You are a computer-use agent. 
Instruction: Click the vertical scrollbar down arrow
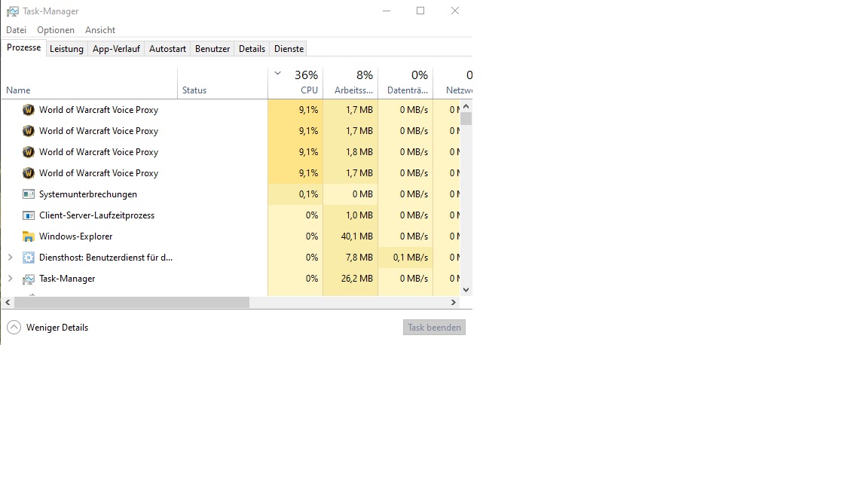[466, 289]
